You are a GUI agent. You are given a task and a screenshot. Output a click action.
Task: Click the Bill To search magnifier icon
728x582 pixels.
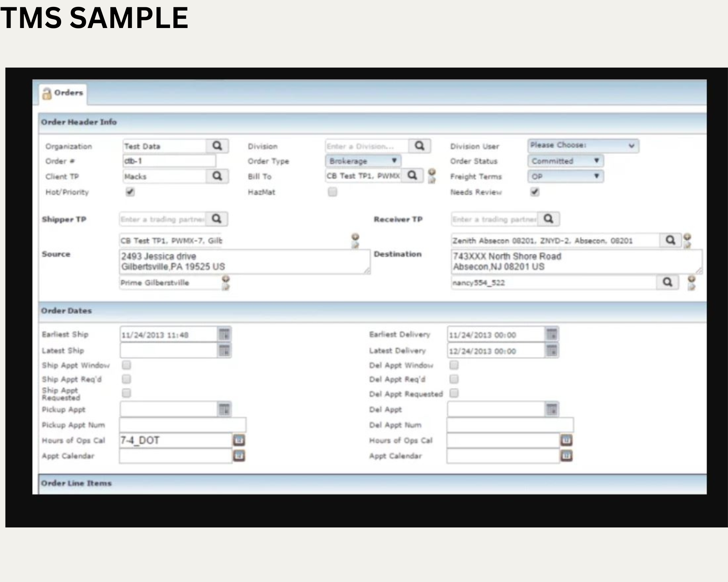(412, 176)
